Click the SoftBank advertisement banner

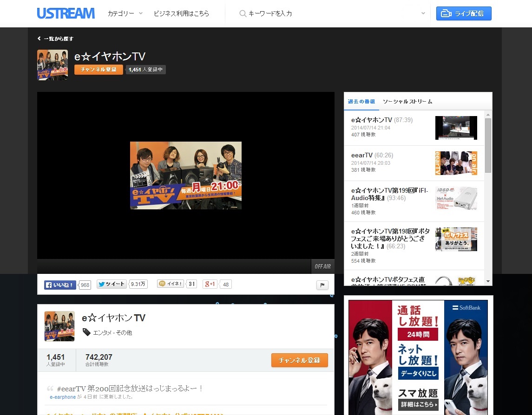click(418, 357)
